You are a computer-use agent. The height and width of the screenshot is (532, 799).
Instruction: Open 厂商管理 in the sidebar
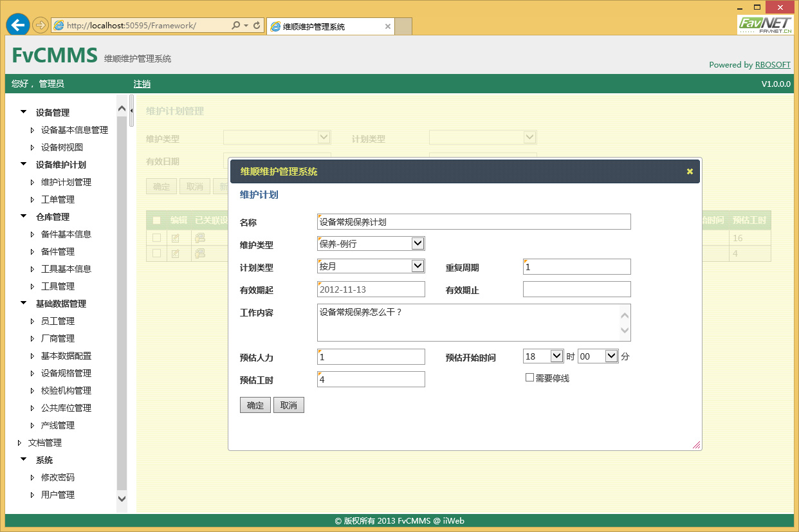[x=58, y=338]
